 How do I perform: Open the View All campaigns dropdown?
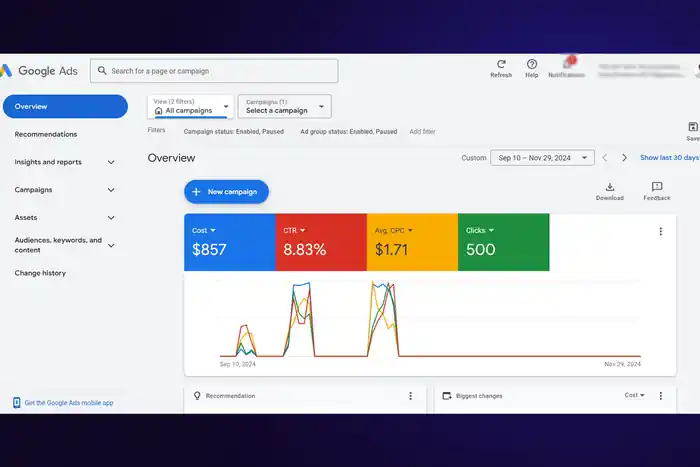pos(191,106)
